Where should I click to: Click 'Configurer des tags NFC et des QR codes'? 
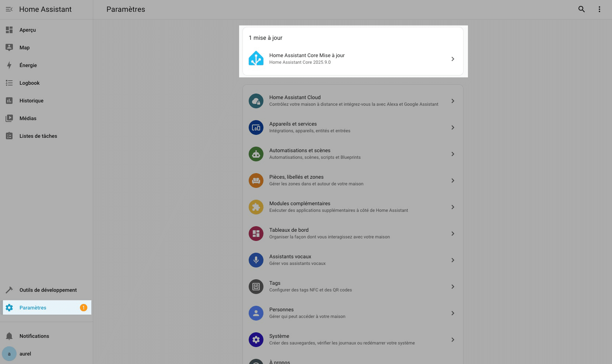[311, 290]
